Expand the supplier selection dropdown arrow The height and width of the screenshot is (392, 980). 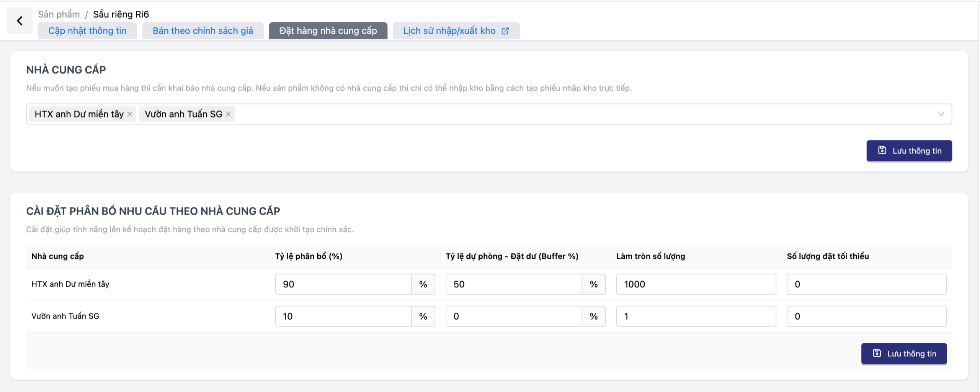[941, 114]
